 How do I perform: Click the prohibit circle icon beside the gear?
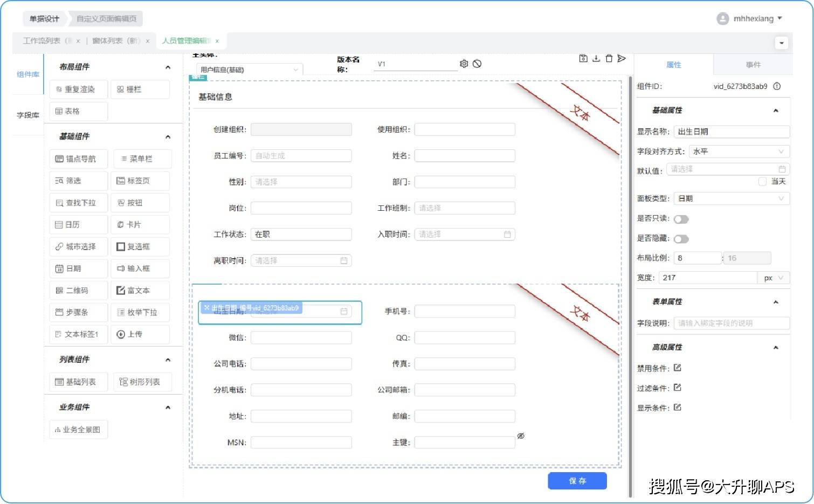(477, 64)
